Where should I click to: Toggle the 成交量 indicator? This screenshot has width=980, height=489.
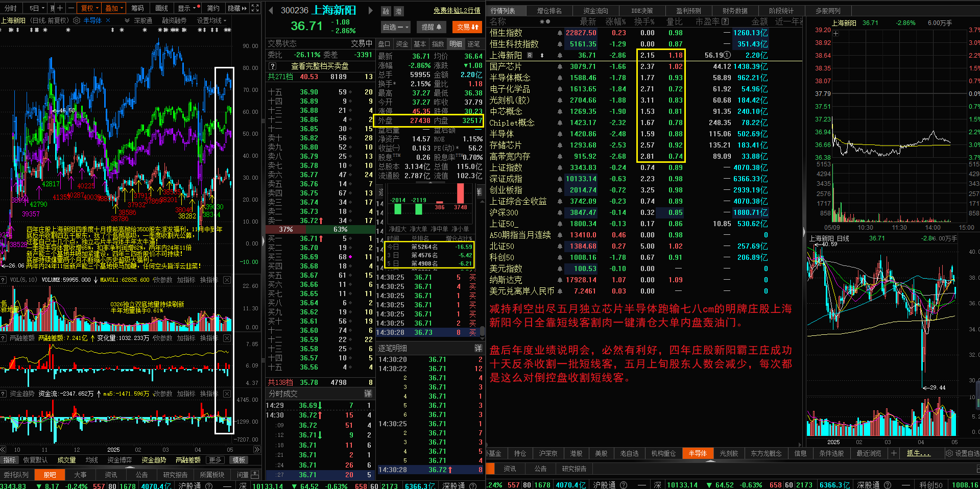66,460
